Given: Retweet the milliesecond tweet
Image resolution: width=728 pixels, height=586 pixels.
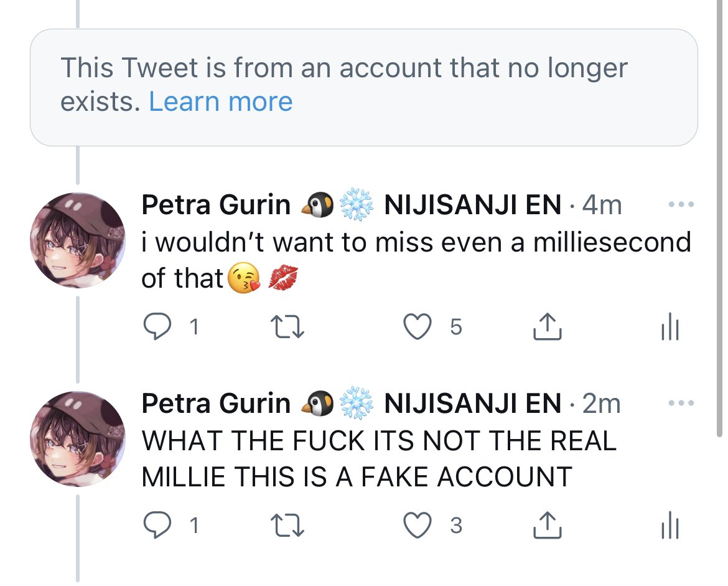Looking at the screenshot, I should (x=287, y=327).
